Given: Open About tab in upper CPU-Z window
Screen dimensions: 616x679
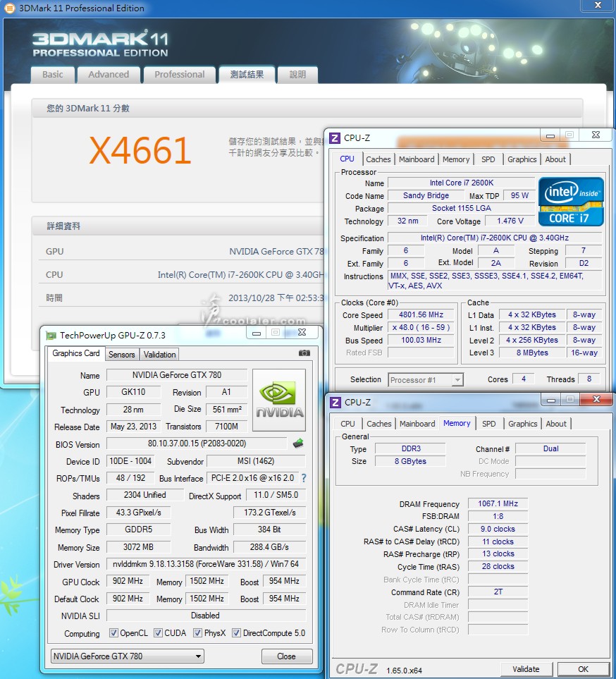Looking at the screenshot, I should click(x=555, y=159).
